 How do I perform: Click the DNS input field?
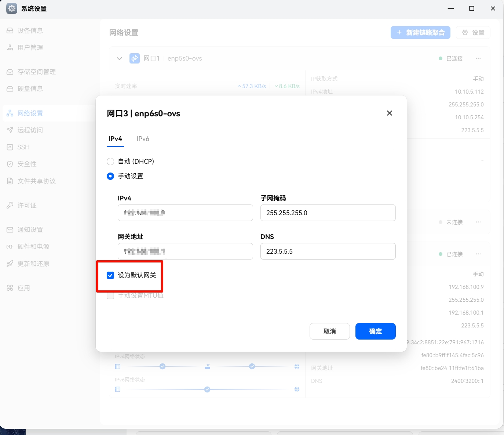click(328, 251)
